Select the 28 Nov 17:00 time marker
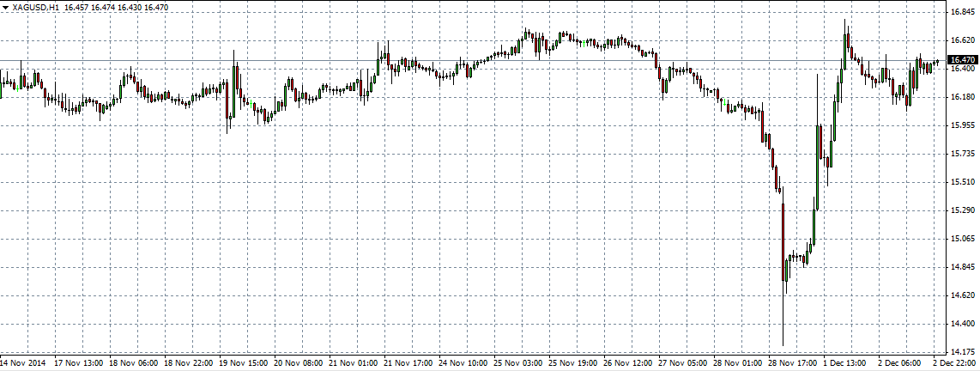The width and height of the screenshot is (980, 371). coord(795,363)
